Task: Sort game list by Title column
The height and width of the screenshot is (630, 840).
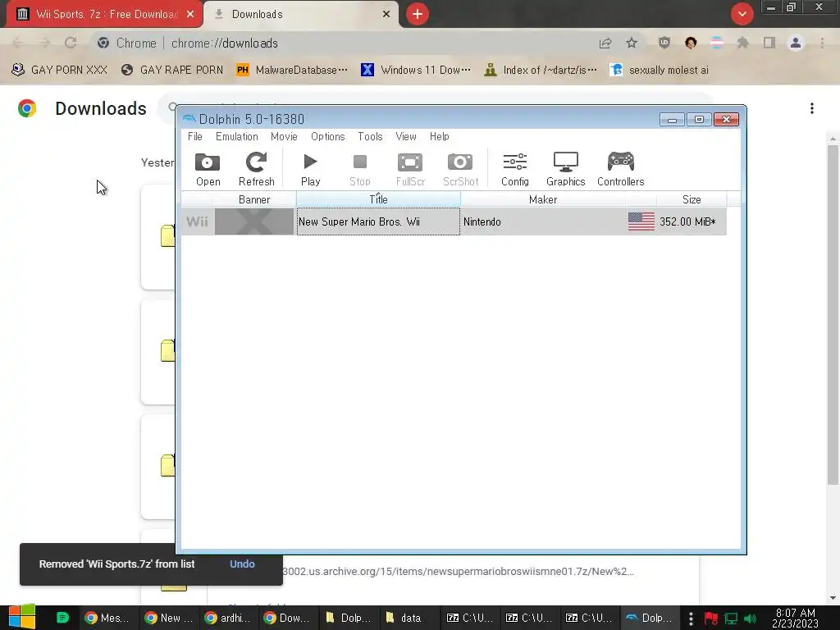Action: click(378, 199)
